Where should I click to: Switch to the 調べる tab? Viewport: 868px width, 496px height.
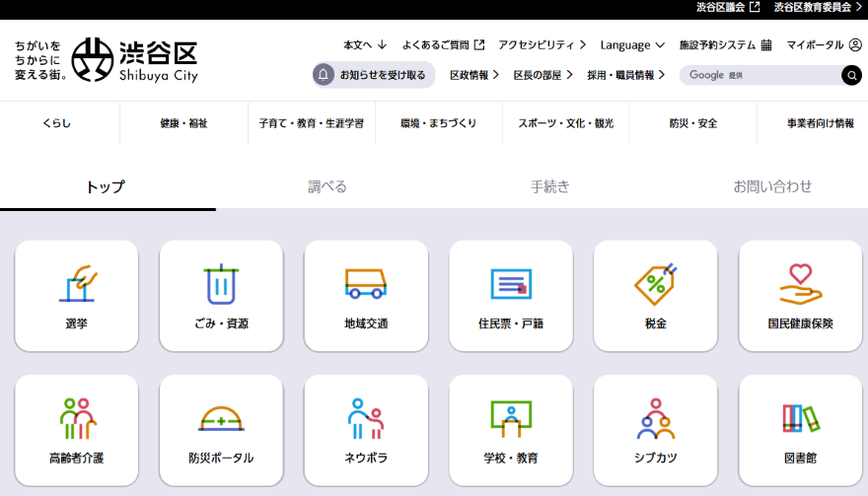pos(327,186)
